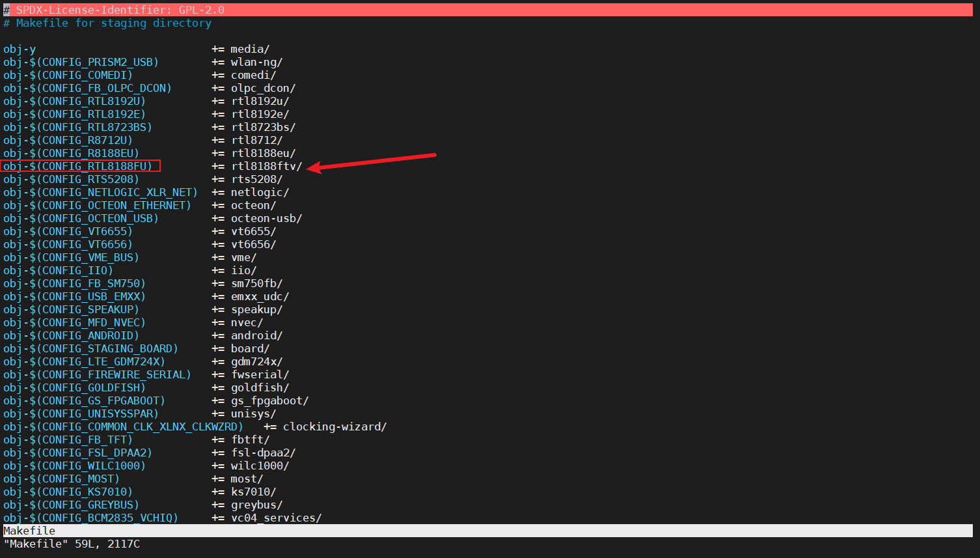This screenshot has height=558, width=980.
Task: Click the 'wlan-ng/' directory value
Action: pyautogui.click(x=256, y=62)
